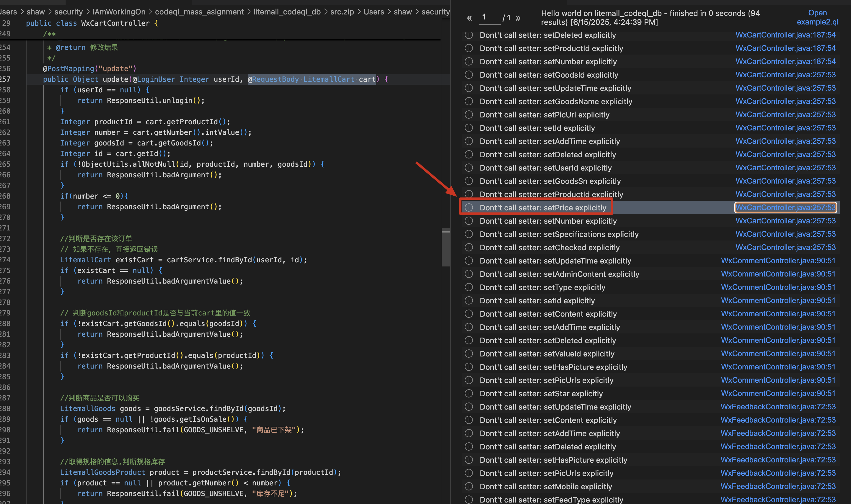Click the editor vertical scrollbar thumb
The image size is (851, 504).
pos(446,248)
